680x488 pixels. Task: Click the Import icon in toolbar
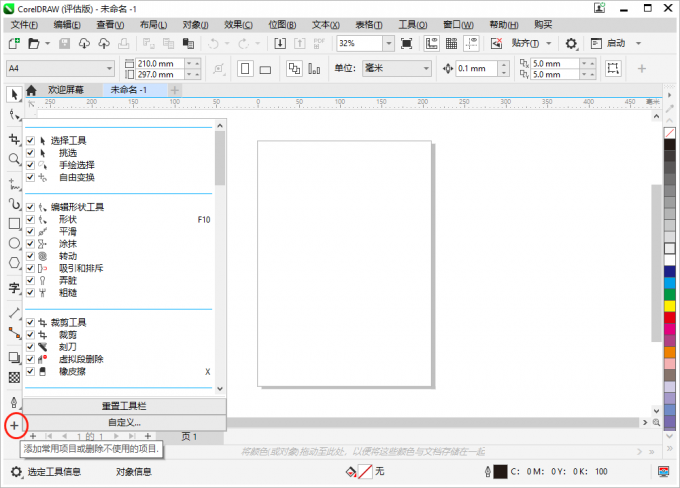pos(280,43)
